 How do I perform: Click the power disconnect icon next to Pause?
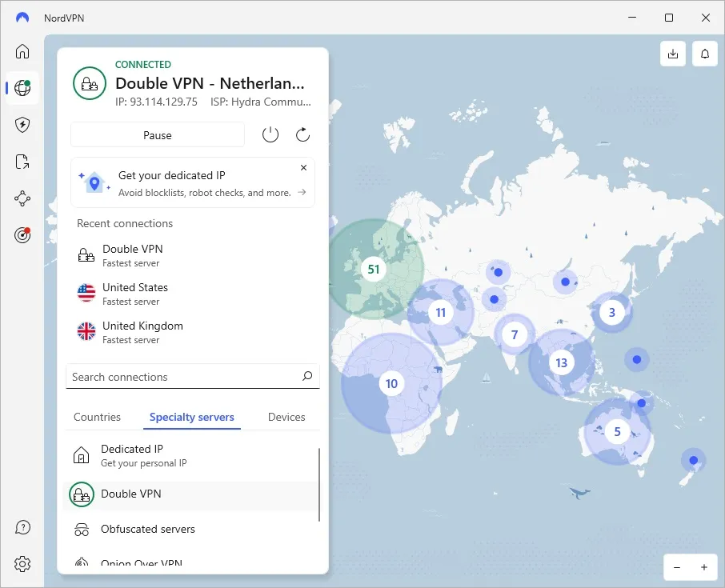[x=270, y=134]
